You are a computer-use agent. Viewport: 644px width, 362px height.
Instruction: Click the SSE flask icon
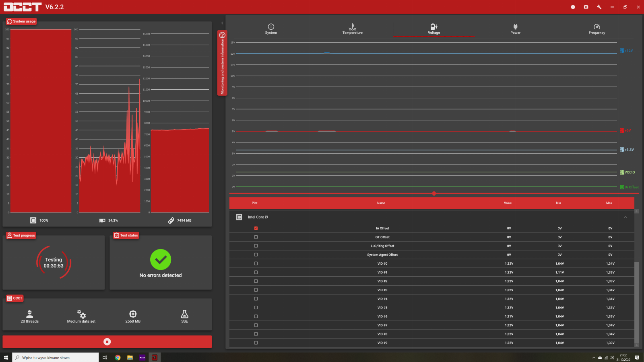[185, 314]
